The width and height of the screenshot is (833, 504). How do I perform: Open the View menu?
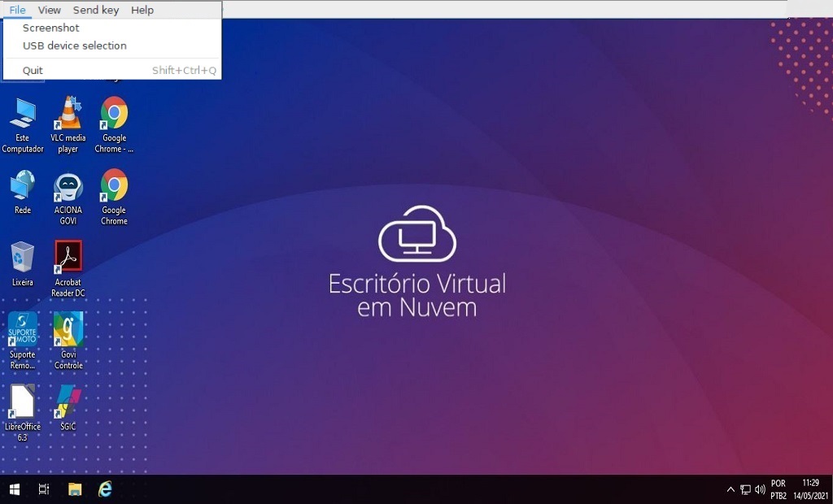coord(50,10)
